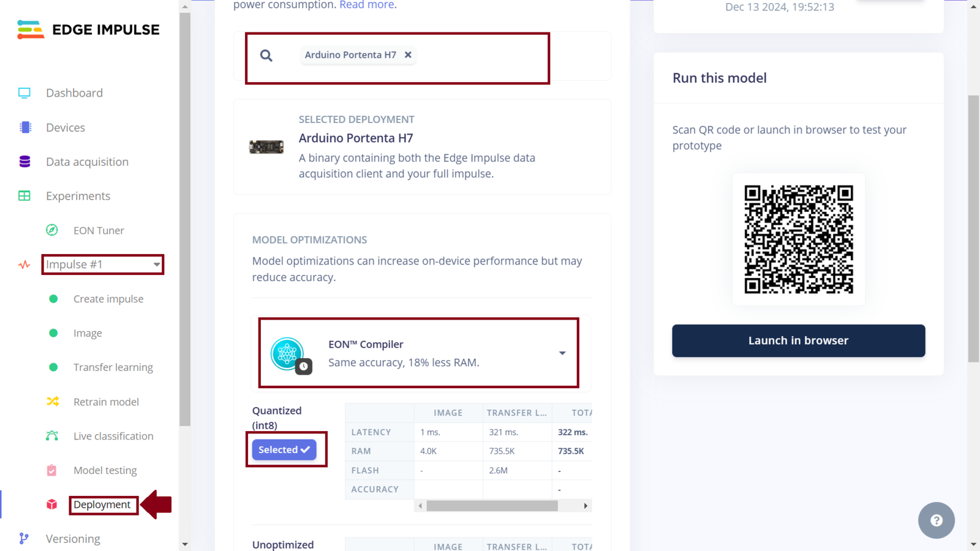Click the EON Tuner compass icon
The image size is (980, 551).
pyautogui.click(x=52, y=230)
